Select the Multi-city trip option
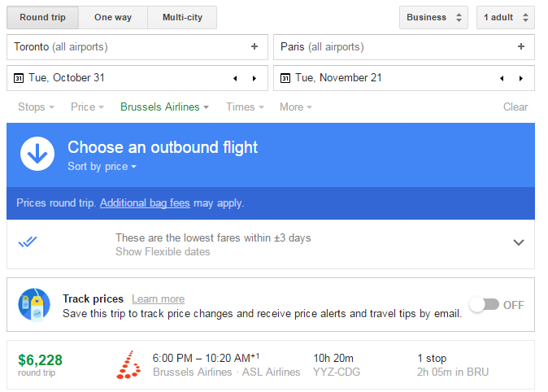Viewport: 548px width, 392px height. click(182, 17)
